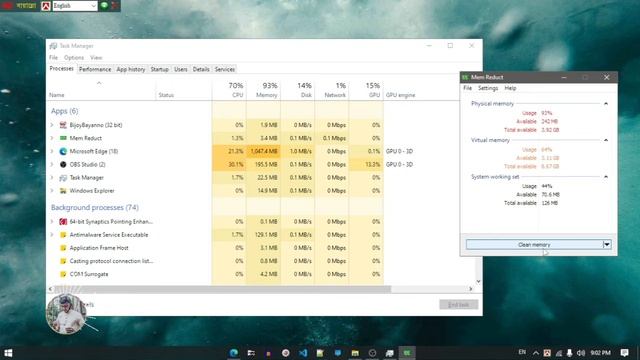Viewport: 640px width, 360px height.
Task: Open Task Manager Options menu
Action: (x=74, y=58)
